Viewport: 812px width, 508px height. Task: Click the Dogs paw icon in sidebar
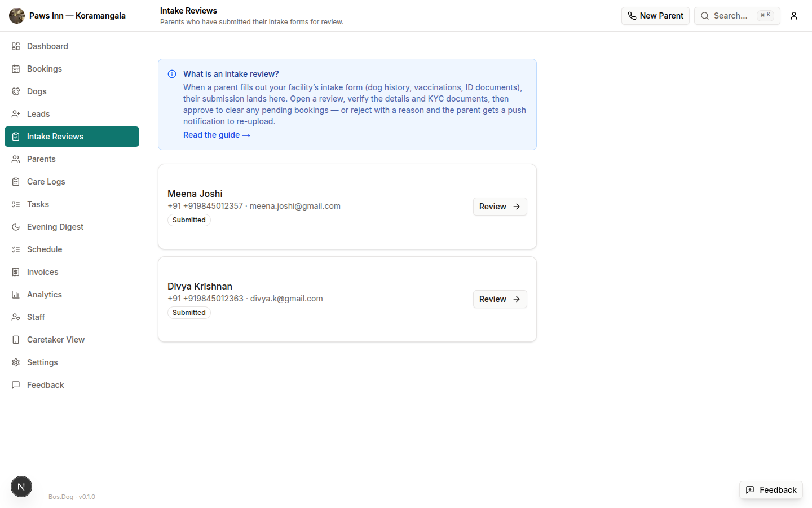pos(15,91)
